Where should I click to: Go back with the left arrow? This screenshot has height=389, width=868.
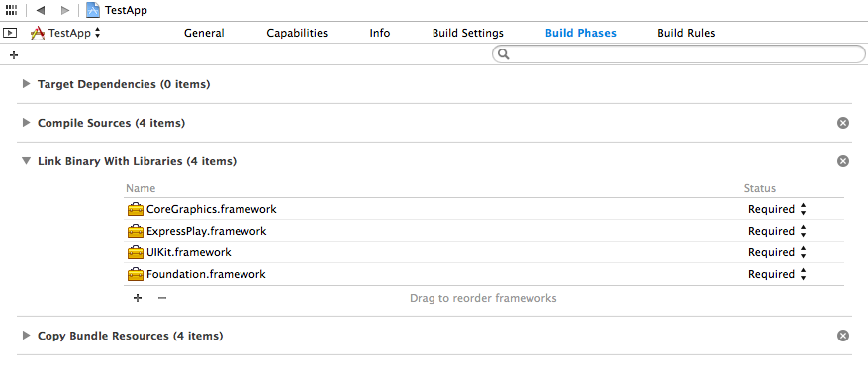[x=40, y=10]
